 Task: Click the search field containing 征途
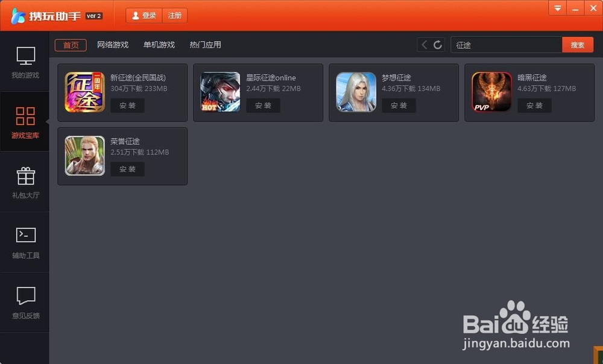[507, 45]
